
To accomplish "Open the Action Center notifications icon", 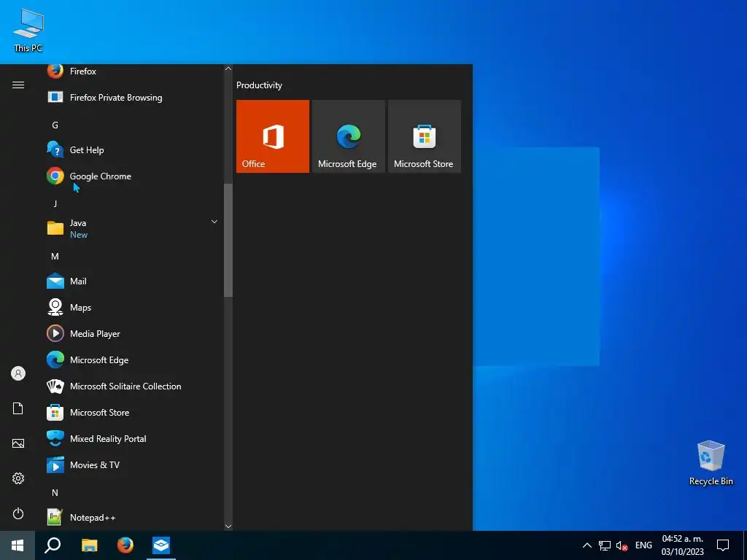I will pos(723,545).
